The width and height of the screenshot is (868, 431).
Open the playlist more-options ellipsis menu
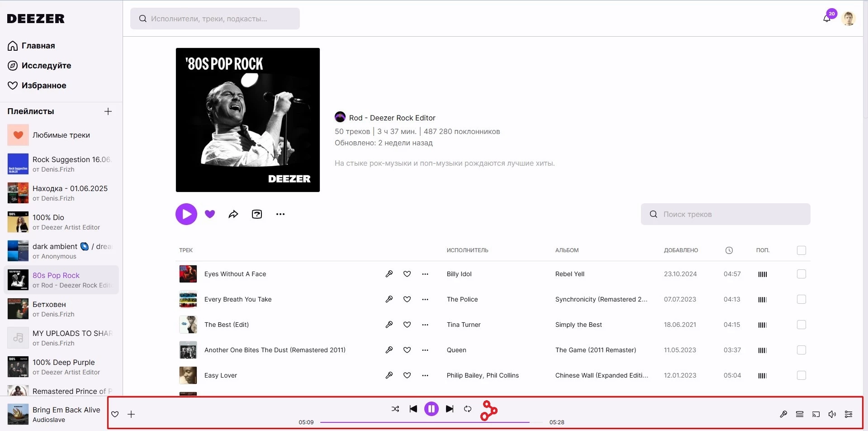click(280, 214)
